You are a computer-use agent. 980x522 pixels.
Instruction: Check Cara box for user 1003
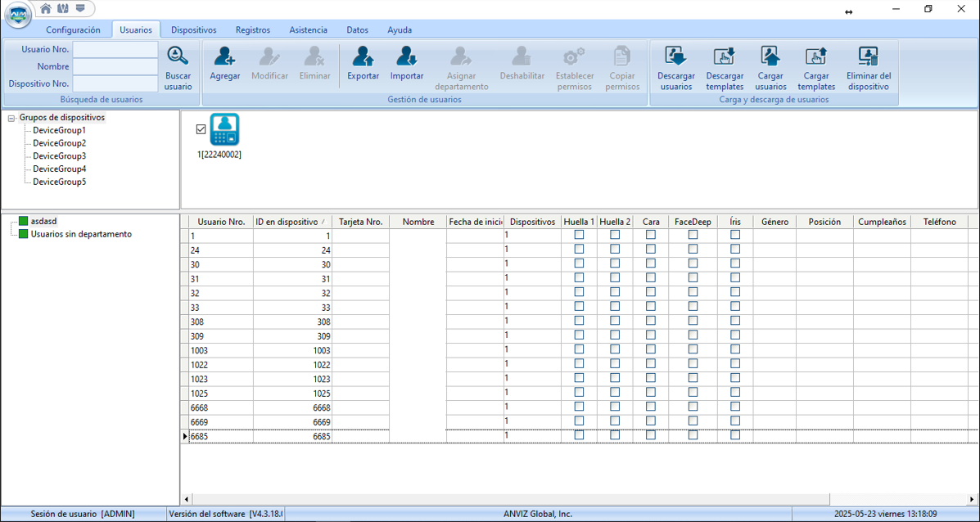pyautogui.click(x=651, y=349)
